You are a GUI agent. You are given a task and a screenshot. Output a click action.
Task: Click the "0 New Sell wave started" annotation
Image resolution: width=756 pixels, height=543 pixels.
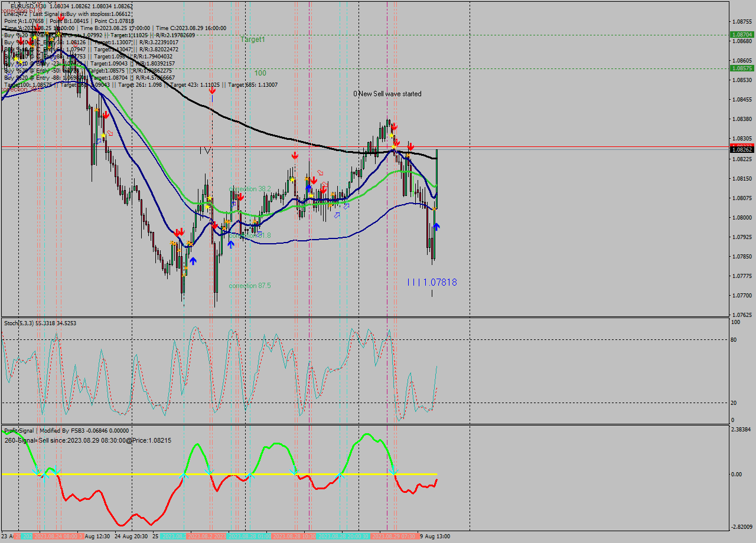coord(387,94)
